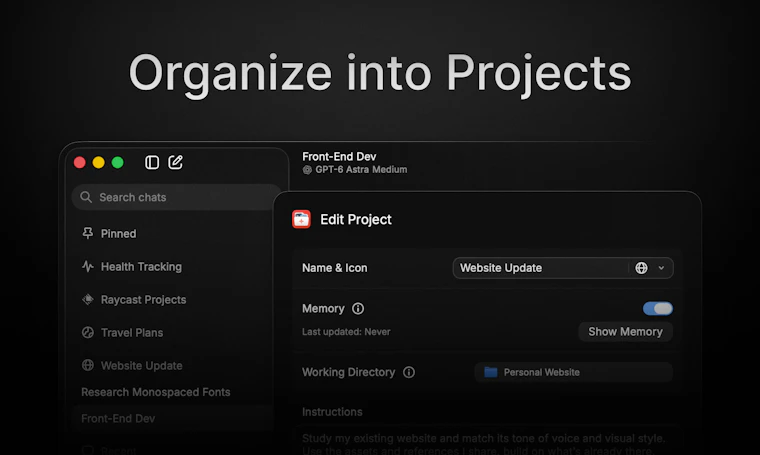Show Memory info tooltip icon
Screen dimensions: 760x455
pyautogui.click(x=358, y=309)
